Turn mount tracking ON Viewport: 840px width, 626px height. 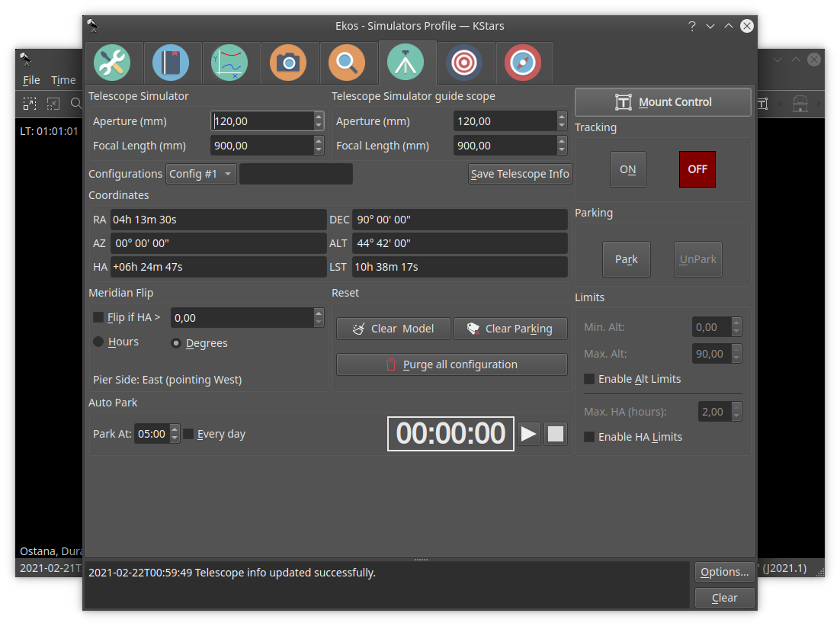coord(628,169)
